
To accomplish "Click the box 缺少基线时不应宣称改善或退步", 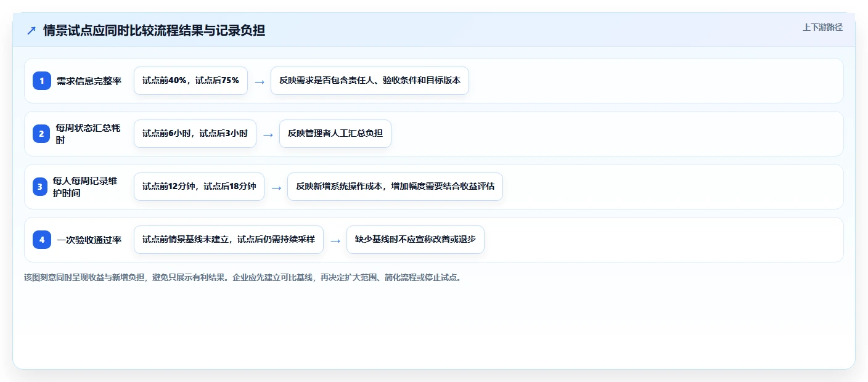I will (x=416, y=240).
